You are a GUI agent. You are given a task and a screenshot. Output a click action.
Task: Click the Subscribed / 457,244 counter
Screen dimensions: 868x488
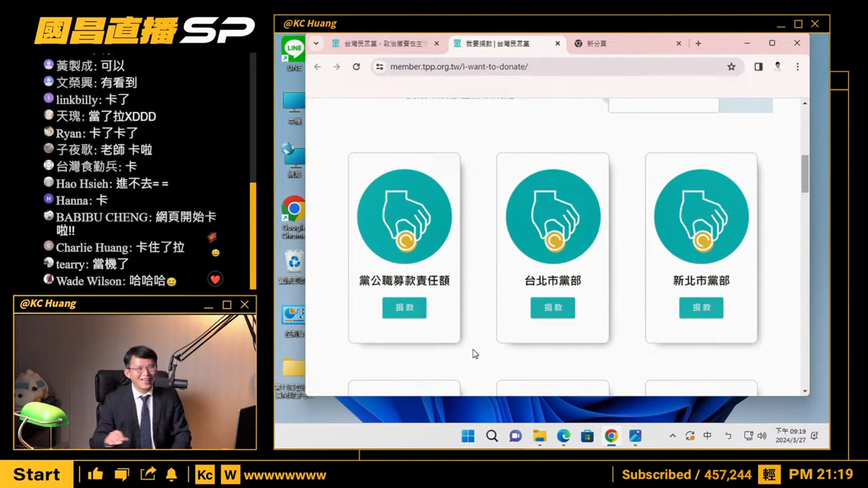click(686, 474)
